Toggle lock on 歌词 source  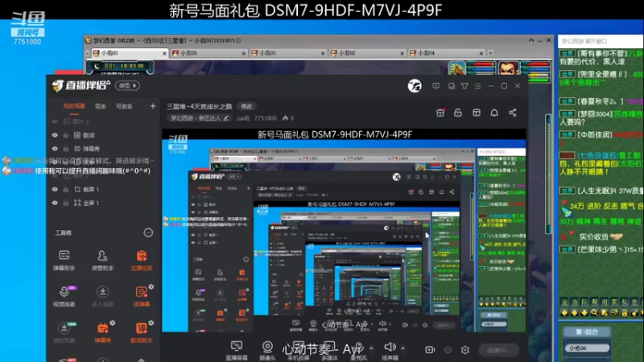[x=66, y=135]
